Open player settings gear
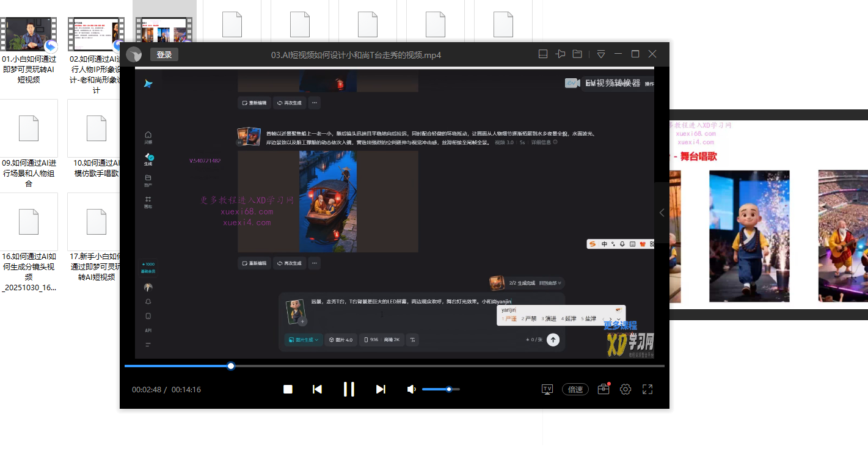Image resolution: width=868 pixels, height=454 pixels. (625, 389)
